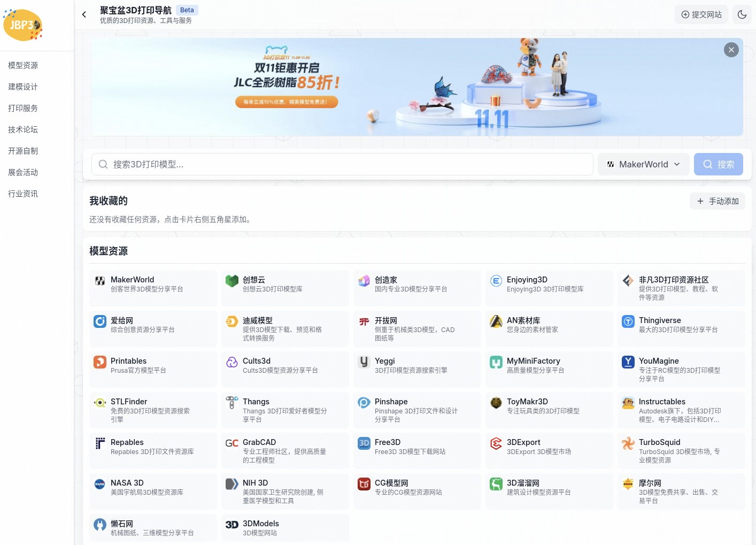Click the Instructables icon

628,403
